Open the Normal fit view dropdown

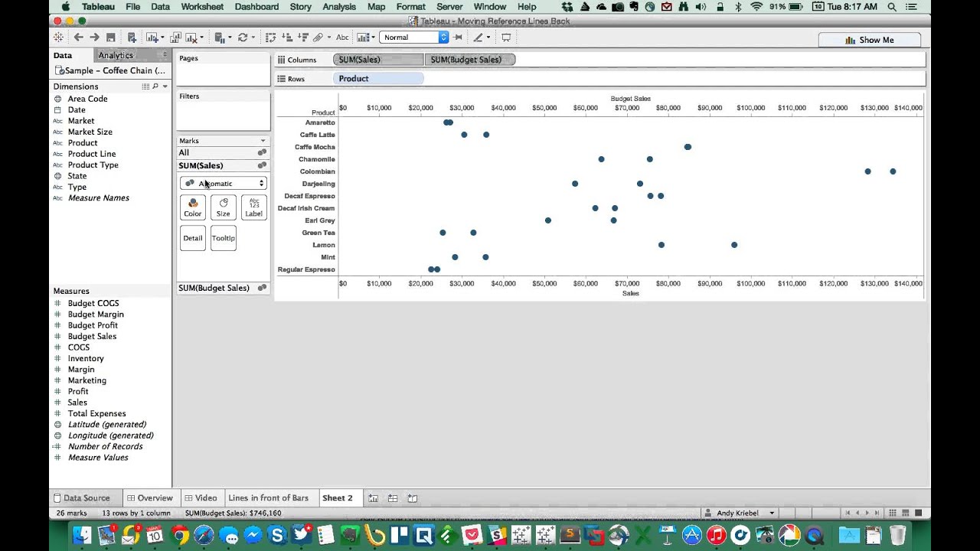413,37
